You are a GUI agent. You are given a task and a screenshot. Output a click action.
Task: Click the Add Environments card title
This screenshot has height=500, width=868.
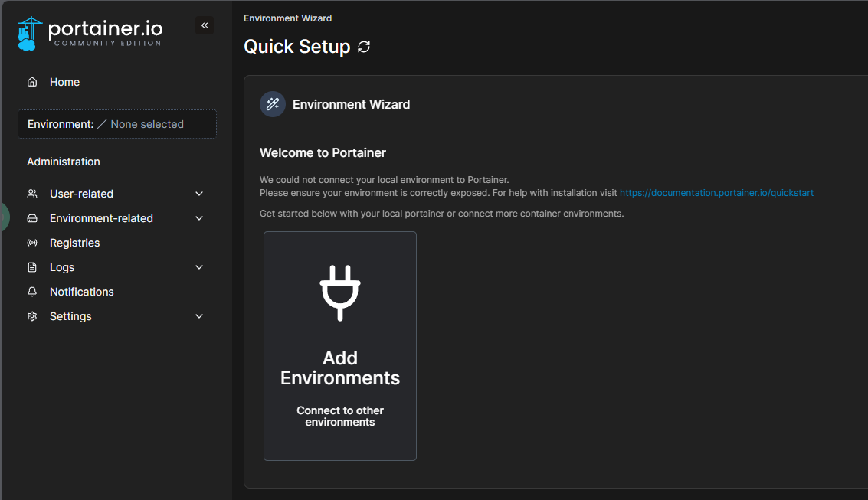pyautogui.click(x=340, y=368)
